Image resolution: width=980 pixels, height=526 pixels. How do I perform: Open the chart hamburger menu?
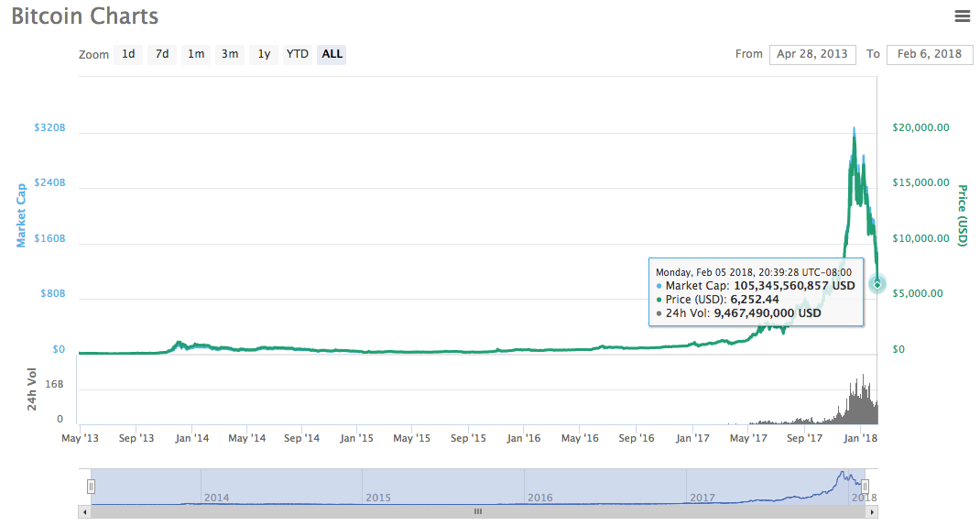(963, 16)
